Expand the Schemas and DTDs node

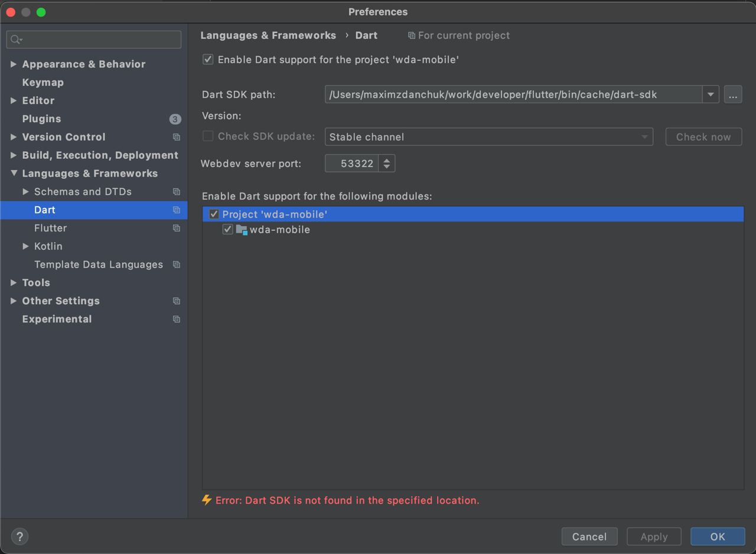click(25, 192)
